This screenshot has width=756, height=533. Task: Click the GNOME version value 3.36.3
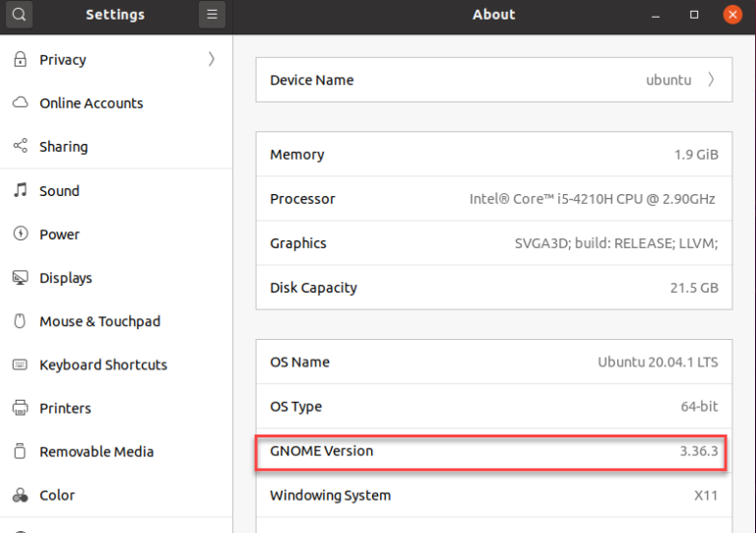tap(699, 451)
